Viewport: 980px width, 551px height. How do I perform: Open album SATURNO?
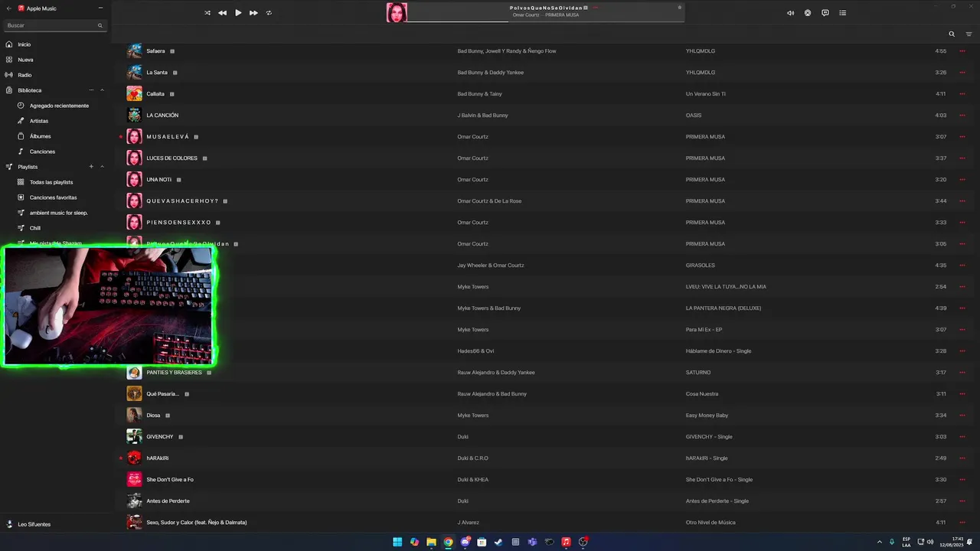point(698,373)
